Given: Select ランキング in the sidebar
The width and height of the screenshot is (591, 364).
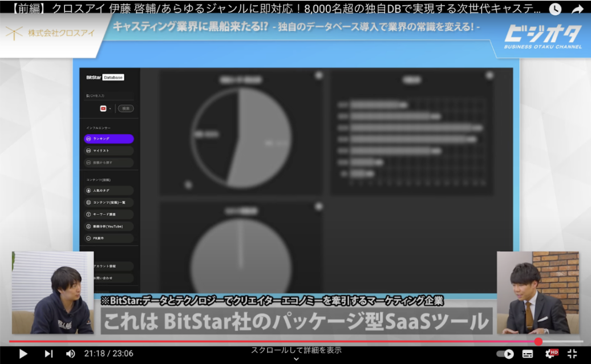Looking at the screenshot, I should [109, 139].
